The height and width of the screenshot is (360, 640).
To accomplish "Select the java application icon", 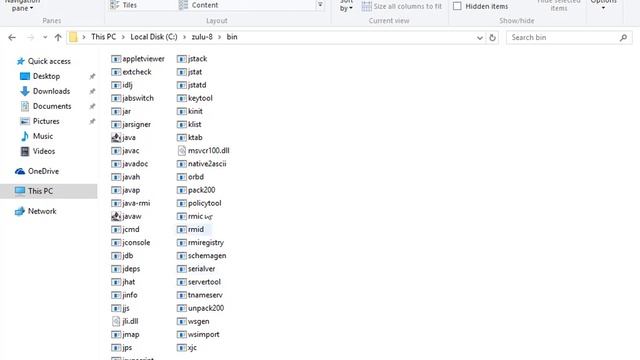I will pos(116,138).
